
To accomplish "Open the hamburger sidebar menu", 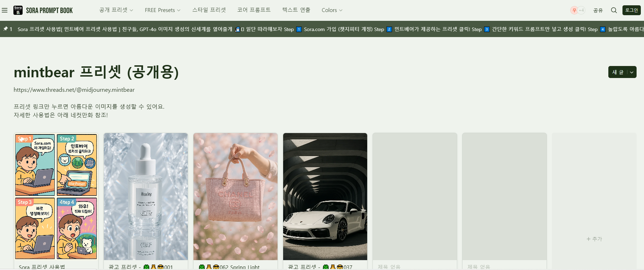I will coord(5,10).
